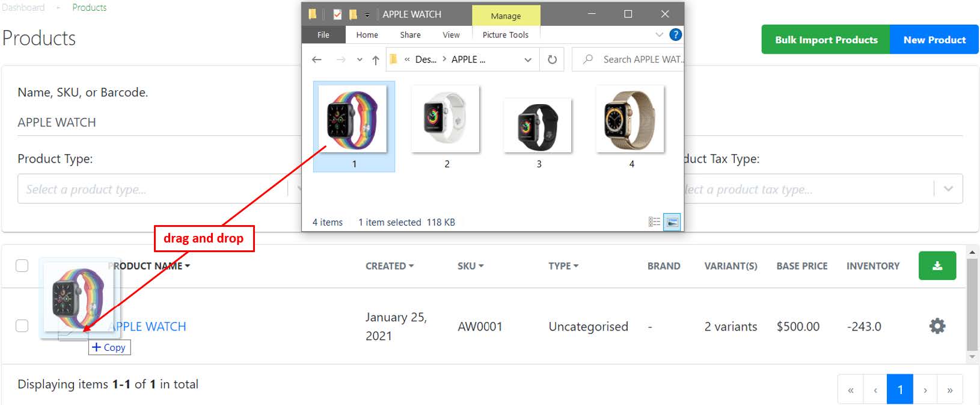Go to page 1 in pagination
This screenshot has height=405, width=980.
coord(900,390)
